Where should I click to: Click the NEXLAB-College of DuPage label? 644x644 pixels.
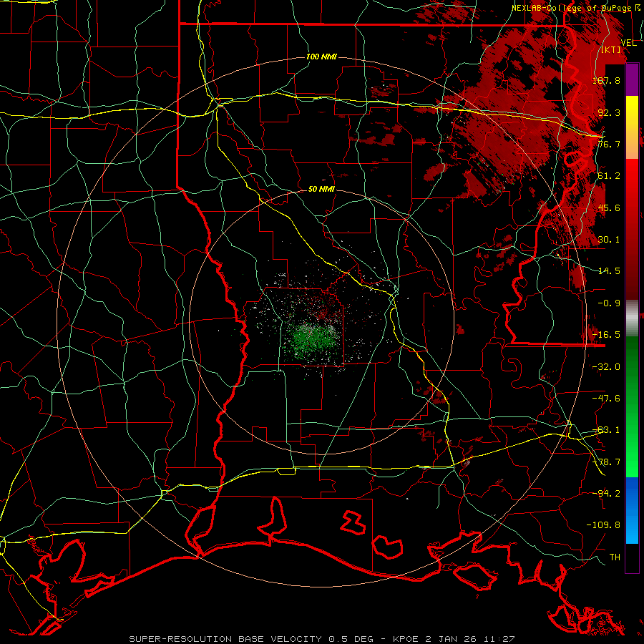[x=576, y=8]
